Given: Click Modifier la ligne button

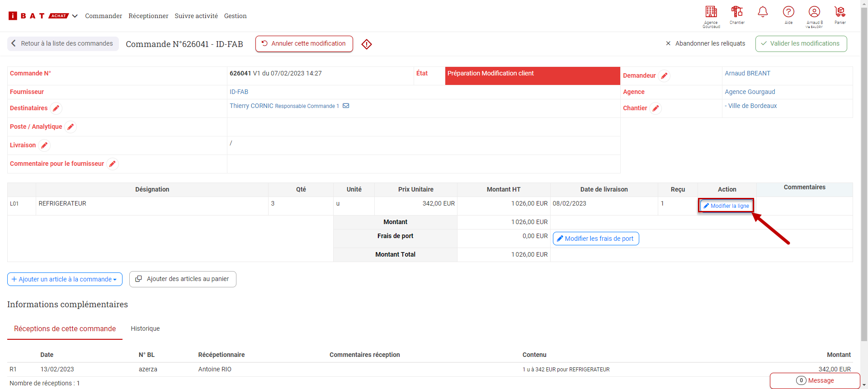Looking at the screenshot, I should click(x=726, y=206).
